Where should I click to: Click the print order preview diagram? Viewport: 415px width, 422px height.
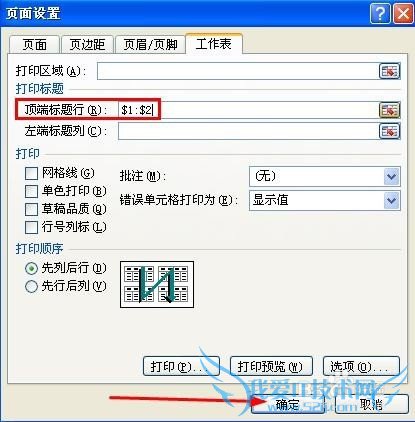tap(157, 284)
